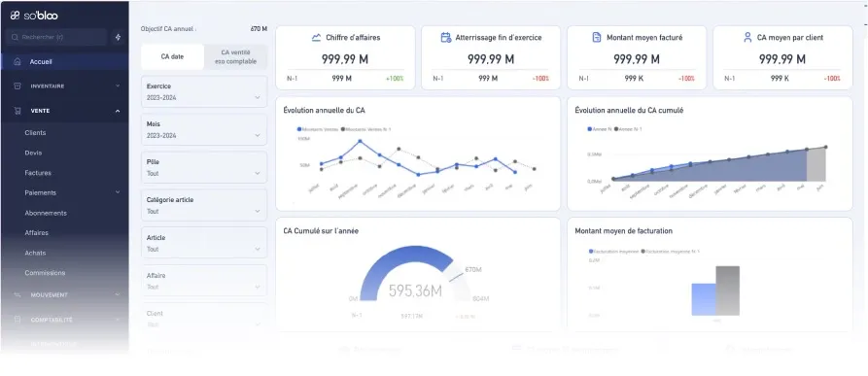Click the Chiffre d'affaires chart icon
Screen dimensions: 868x376
pos(316,38)
